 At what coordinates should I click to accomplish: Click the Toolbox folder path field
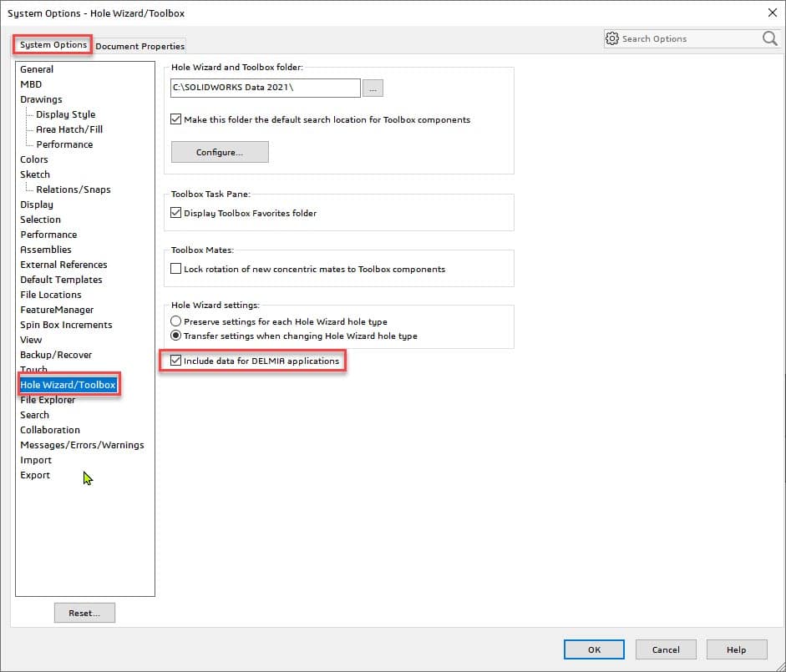(x=265, y=88)
